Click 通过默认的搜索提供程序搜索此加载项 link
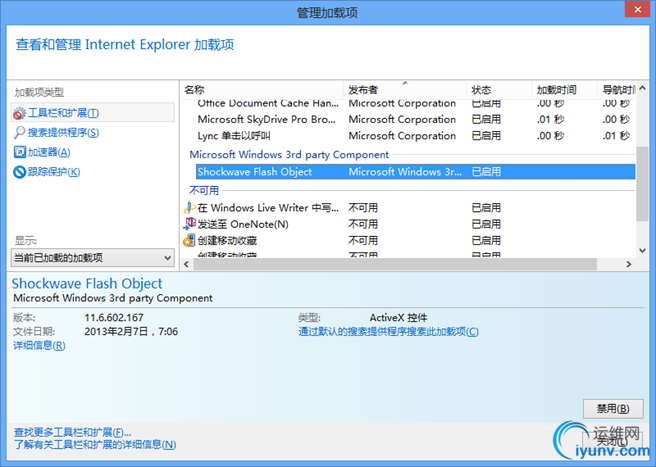 [388, 331]
